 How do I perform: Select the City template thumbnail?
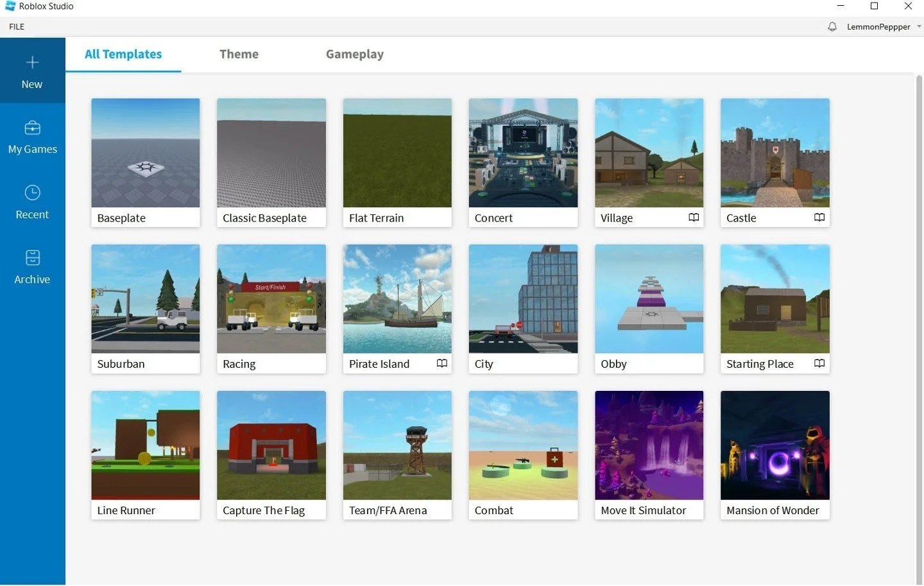[523, 299]
